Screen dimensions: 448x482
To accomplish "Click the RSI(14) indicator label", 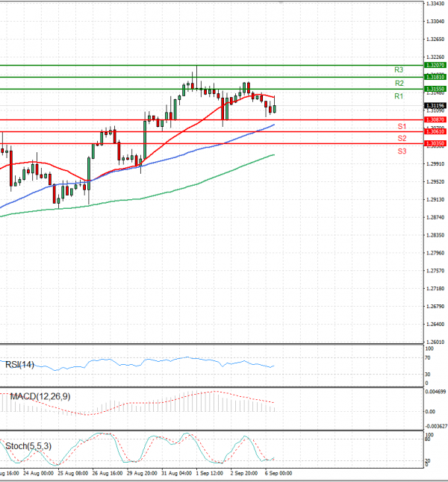I will click(x=19, y=365).
